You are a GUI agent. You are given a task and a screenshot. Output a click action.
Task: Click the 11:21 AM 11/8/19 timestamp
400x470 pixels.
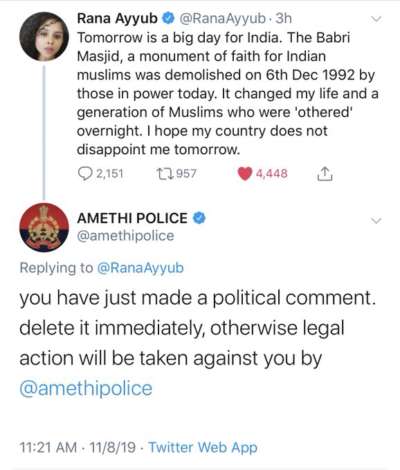point(78,447)
